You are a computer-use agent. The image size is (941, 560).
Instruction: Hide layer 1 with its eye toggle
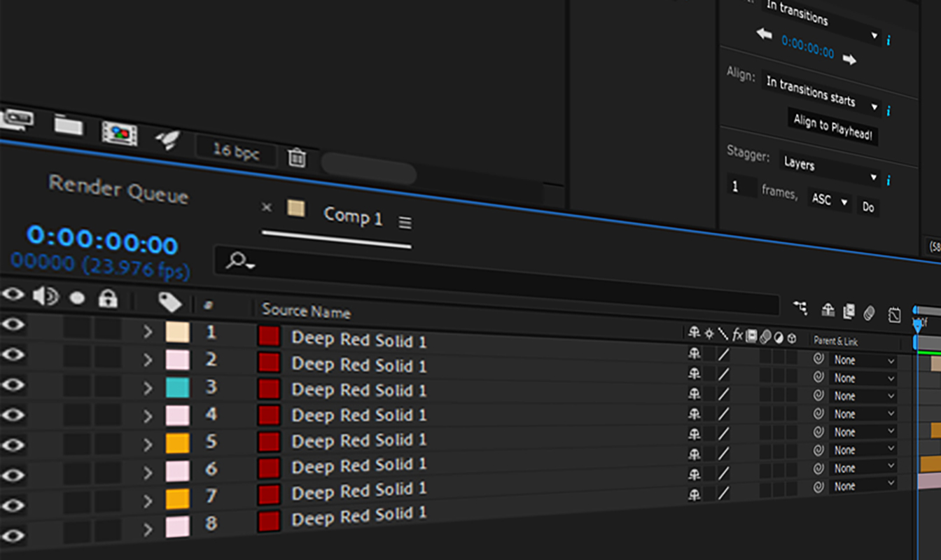(x=13, y=324)
